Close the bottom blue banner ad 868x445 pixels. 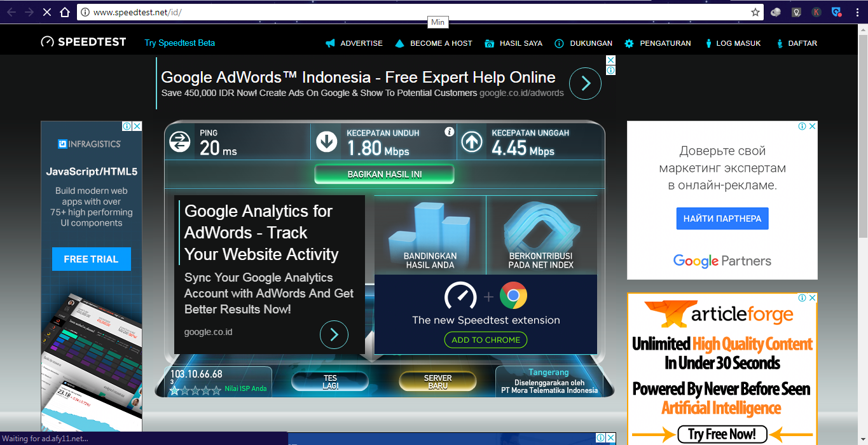(x=611, y=438)
